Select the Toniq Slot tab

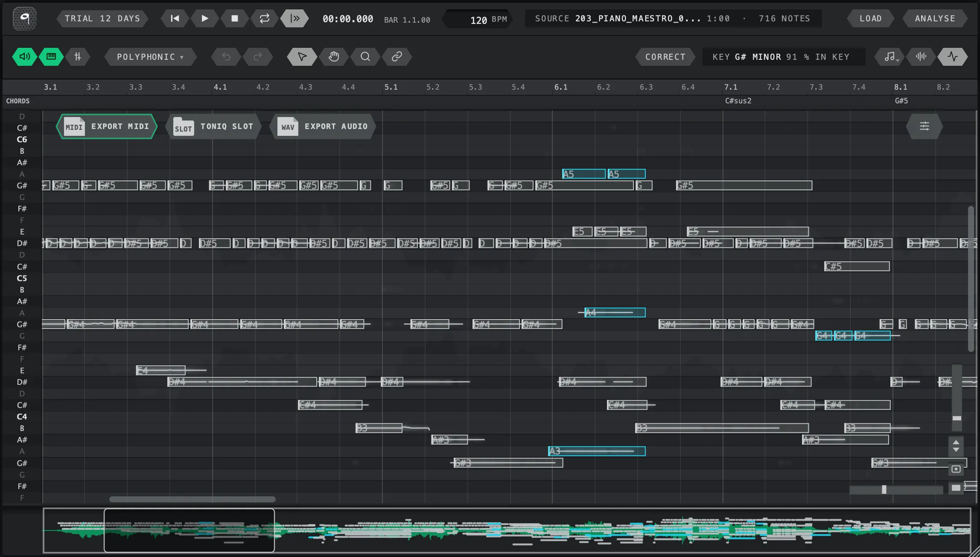click(x=213, y=126)
